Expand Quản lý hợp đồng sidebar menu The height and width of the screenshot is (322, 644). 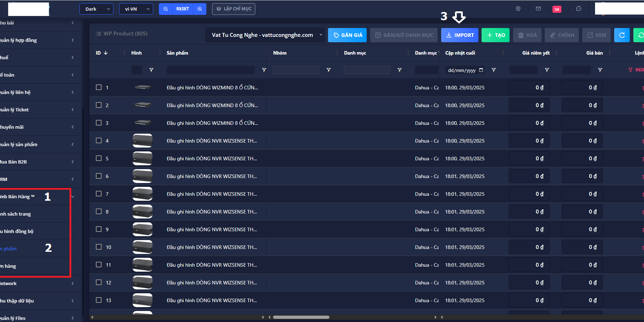pyautogui.click(x=39, y=40)
